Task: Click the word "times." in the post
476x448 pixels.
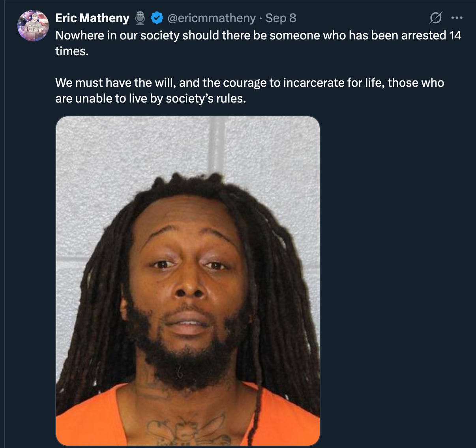Action: tap(72, 51)
